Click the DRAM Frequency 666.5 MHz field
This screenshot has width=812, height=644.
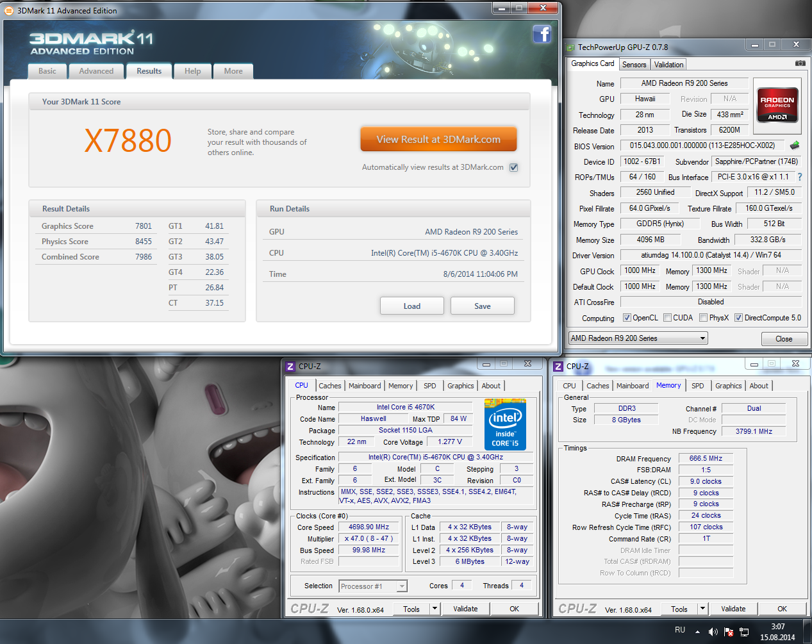[706, 458]
